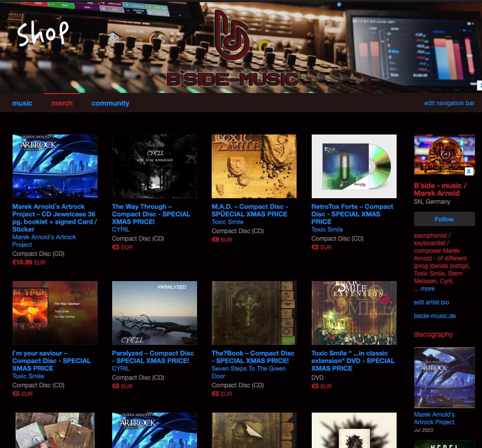Open the Artrock Project link in the discography
The width and height of the screenshot is (482, 448).
pos(434,419)
